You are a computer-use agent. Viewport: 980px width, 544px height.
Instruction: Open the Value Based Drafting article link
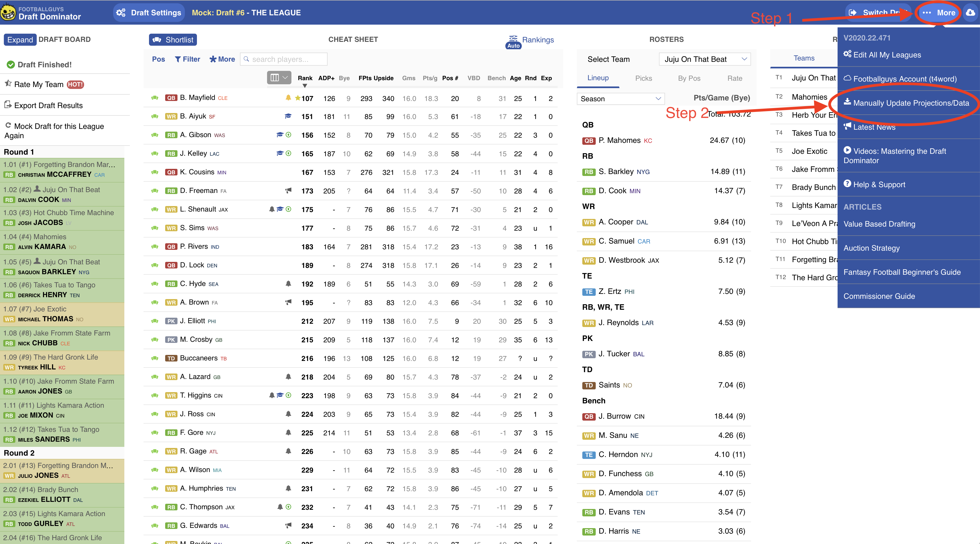click(879, 224)
